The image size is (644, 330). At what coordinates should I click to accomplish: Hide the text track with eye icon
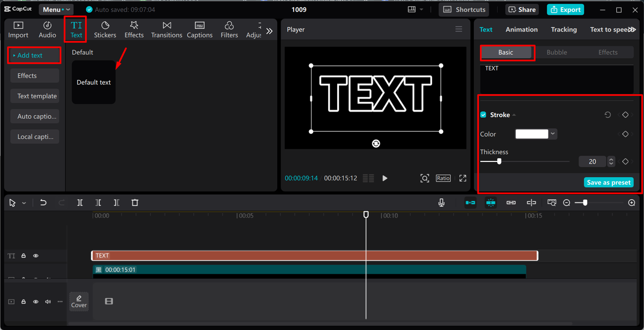point(36,256)
